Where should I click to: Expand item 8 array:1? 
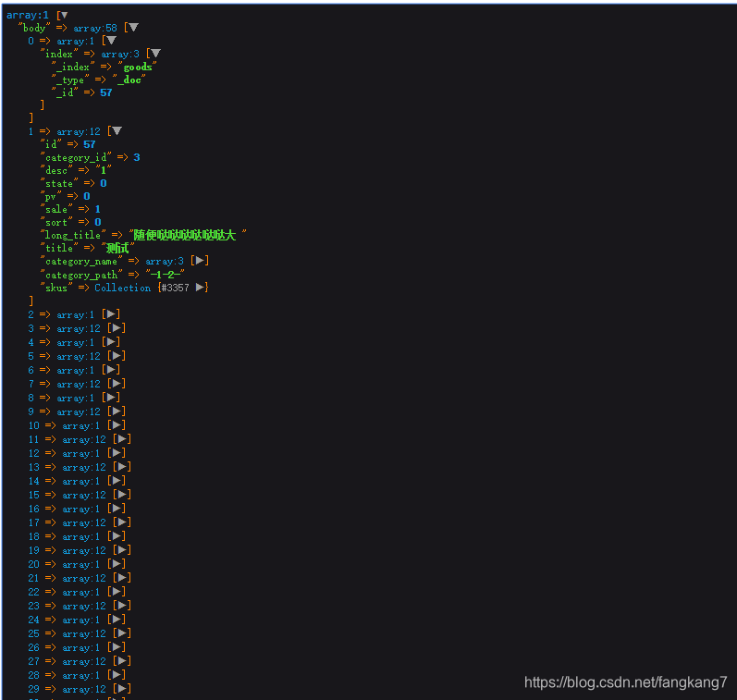click(111, 398)
